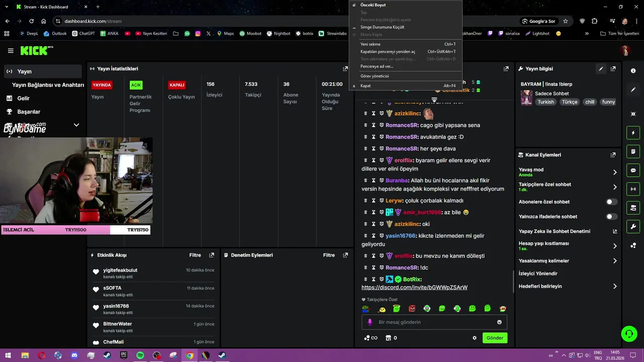Click the screen capture icon in right sidebar
This screenshot has width=644, height=362.
click(633, 114)
